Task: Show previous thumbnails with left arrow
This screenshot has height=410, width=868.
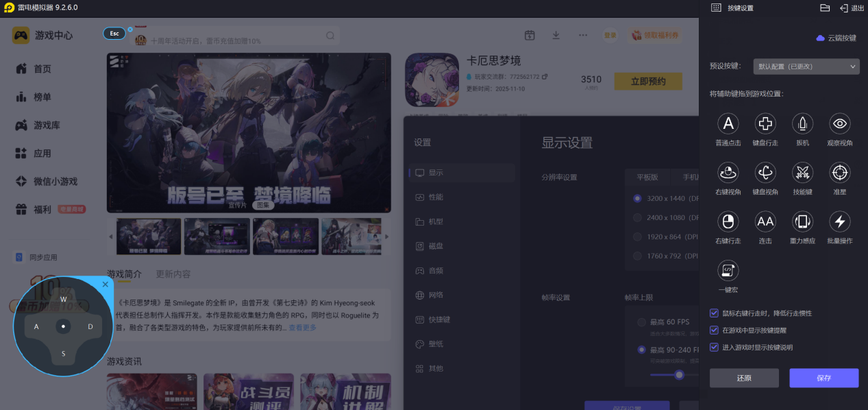Action: [111, 237]
